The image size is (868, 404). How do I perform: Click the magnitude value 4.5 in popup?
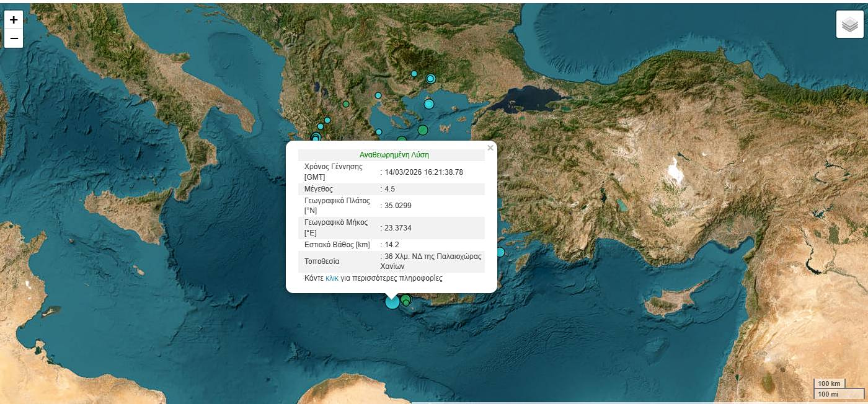[390, 188]
